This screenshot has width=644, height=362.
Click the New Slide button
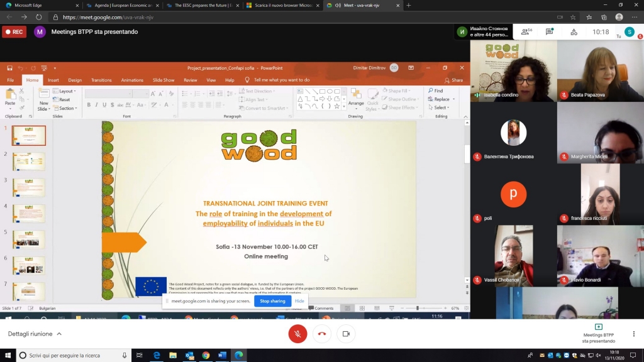point(43,100)
